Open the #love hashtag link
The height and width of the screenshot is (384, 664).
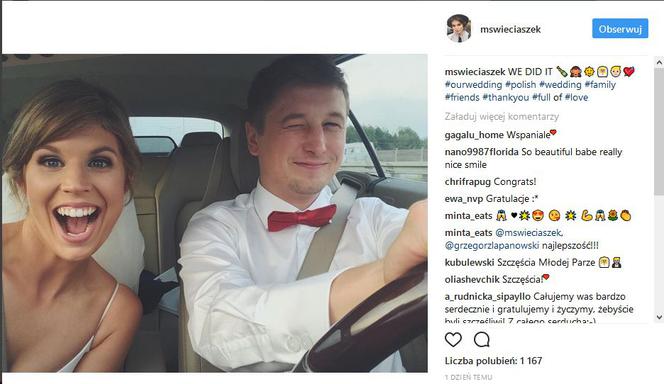[x=576, y=97]
